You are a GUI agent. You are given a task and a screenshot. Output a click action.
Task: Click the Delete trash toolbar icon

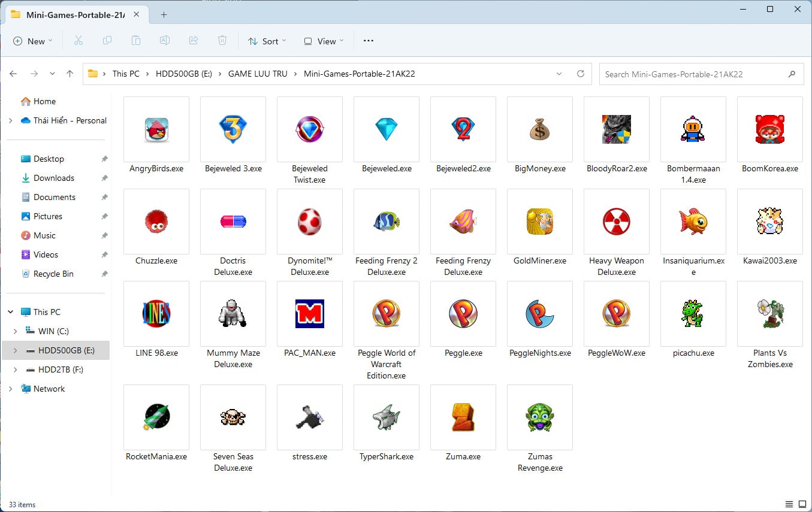(x=222, y=41)
